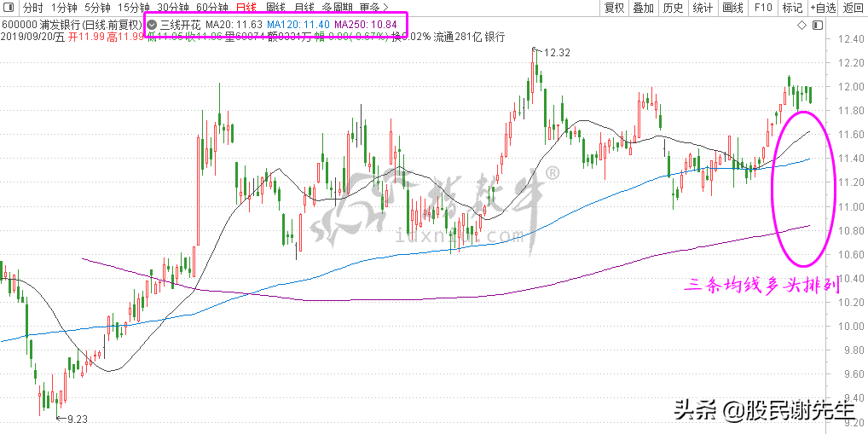
Task: Toggle the left sidebar panel icon
Action: 9,7
